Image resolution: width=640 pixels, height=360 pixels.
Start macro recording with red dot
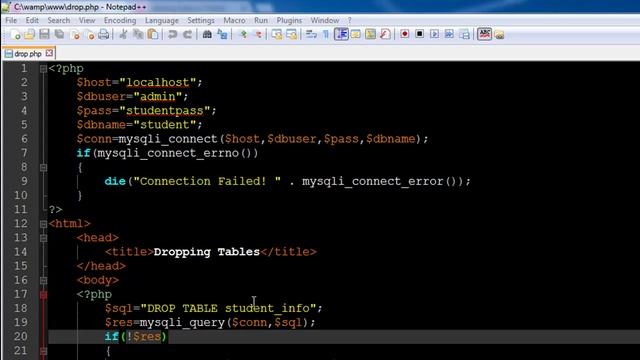pos(404,34)
